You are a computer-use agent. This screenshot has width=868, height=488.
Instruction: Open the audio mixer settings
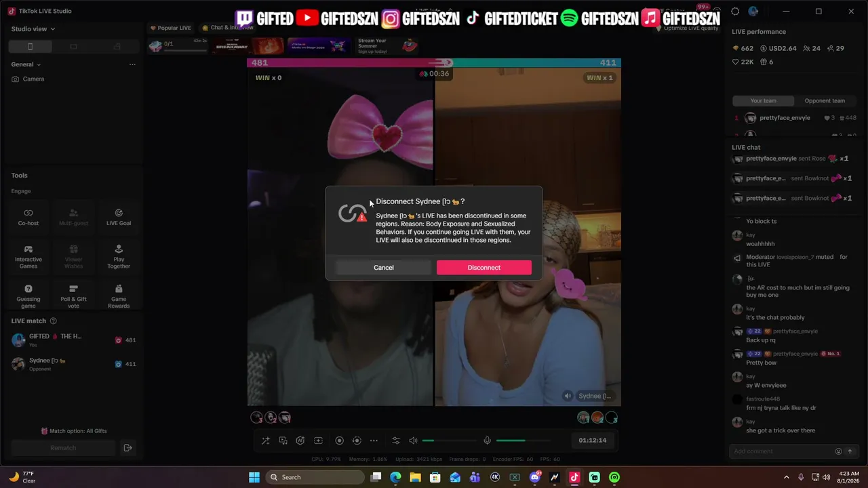click(x=396, y=441)
